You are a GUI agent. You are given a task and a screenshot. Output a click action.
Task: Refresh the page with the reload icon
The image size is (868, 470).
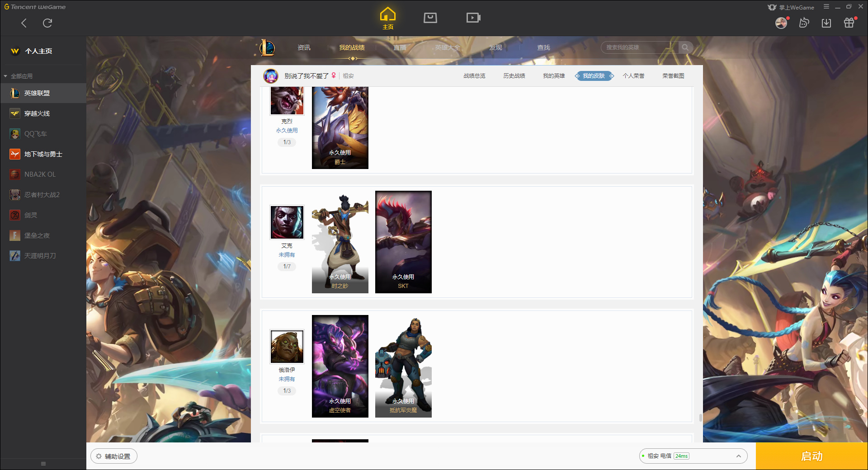(47, 23)
